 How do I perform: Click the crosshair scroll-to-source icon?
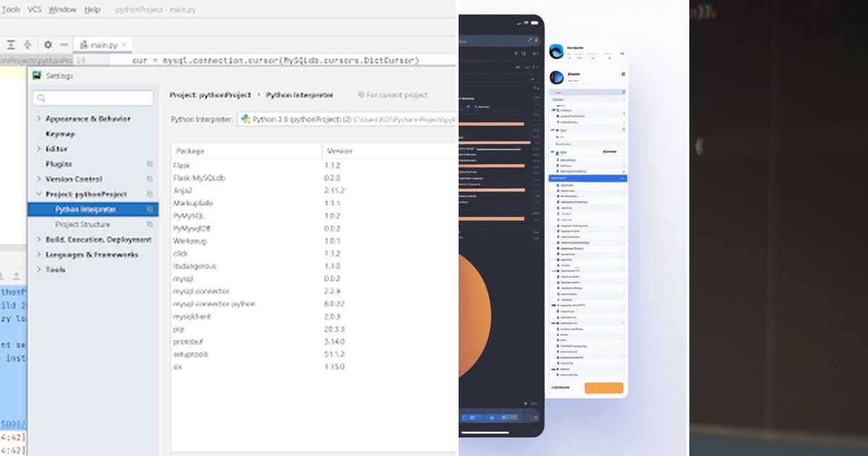click(x=27, y=44)
